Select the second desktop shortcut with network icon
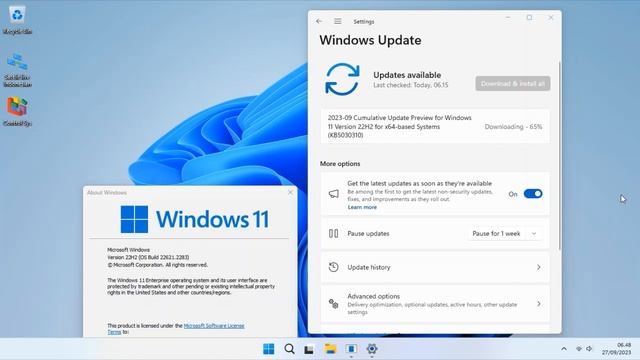 [17, 70]
